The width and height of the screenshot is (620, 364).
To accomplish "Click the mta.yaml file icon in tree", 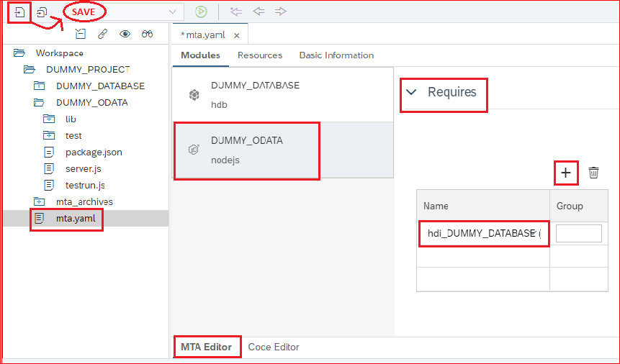I will (x=39, y=218).
